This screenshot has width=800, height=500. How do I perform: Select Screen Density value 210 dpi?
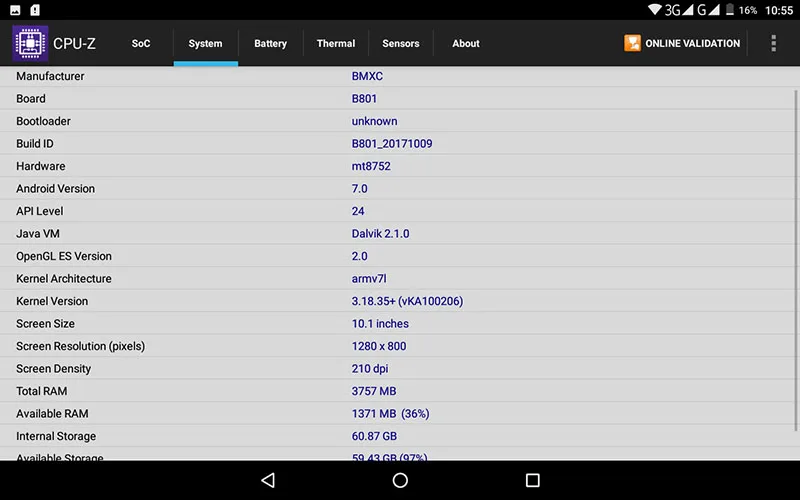tap(369, 368)
